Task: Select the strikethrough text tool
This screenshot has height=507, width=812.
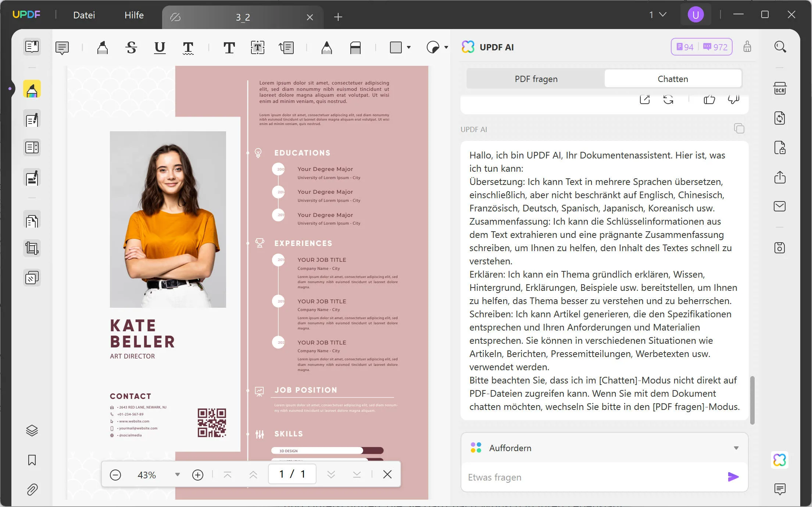Action: [131, 48]
